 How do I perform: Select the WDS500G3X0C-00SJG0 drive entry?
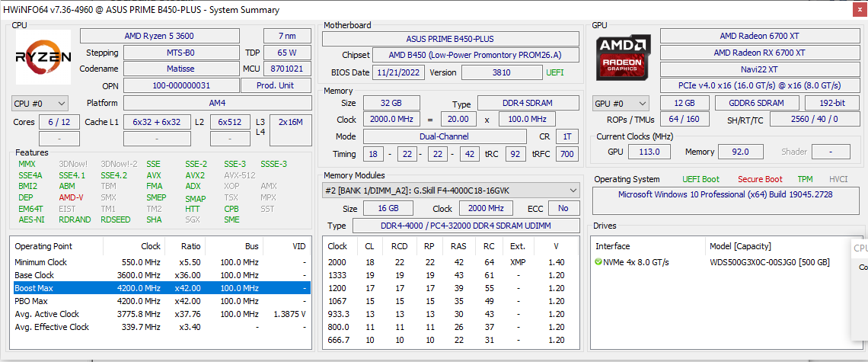coord(770,262)
